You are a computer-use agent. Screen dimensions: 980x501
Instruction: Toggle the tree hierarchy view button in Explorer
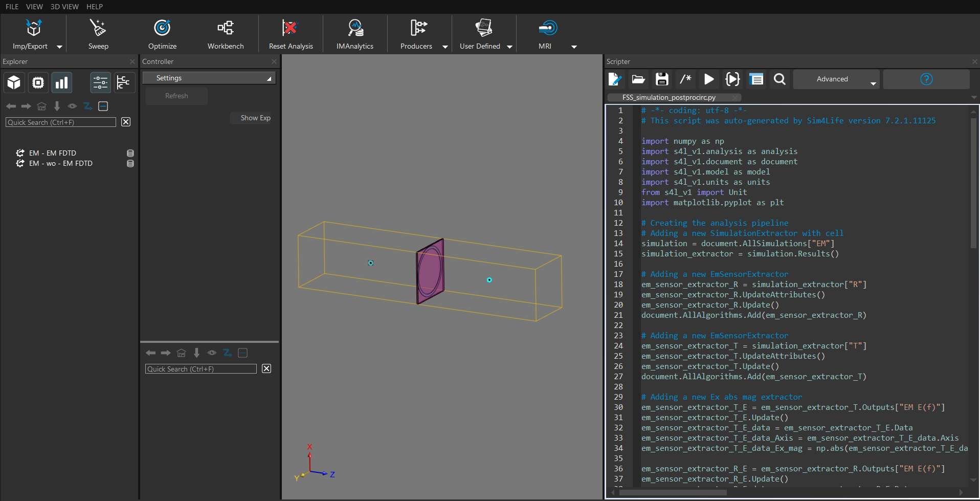click(x=123, y=82)
